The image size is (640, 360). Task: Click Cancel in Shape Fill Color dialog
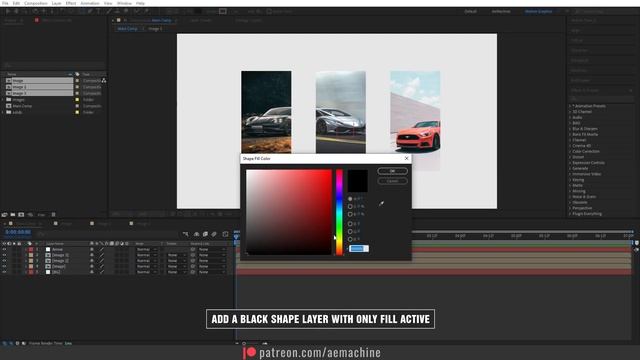pos(392,181)
